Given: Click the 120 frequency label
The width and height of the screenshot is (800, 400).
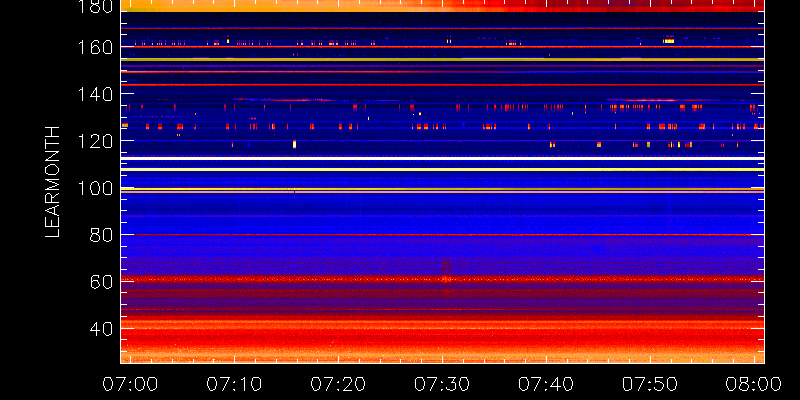Looking at the screenshot, I should tap(95, 141).
